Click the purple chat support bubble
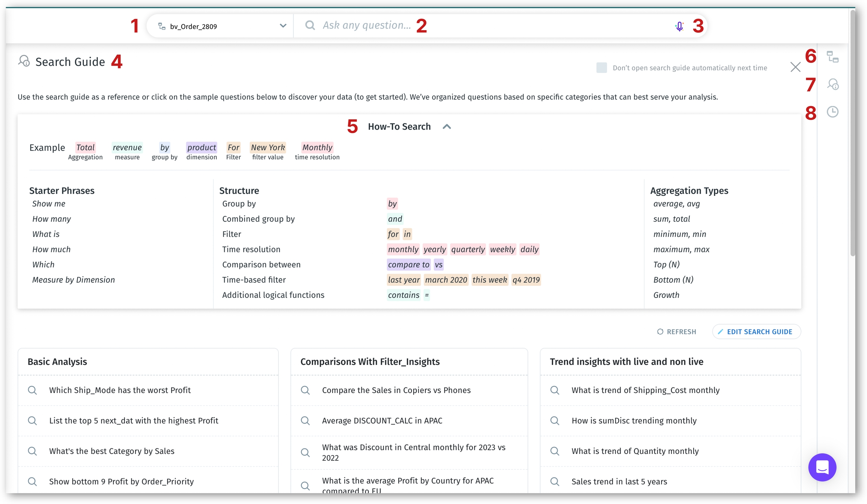 pos(822,467)
